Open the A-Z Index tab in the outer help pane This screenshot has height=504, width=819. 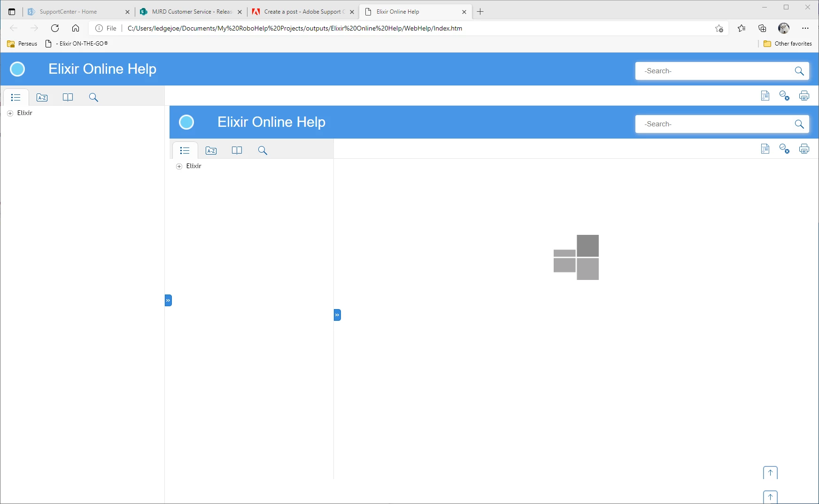[42, 97]
